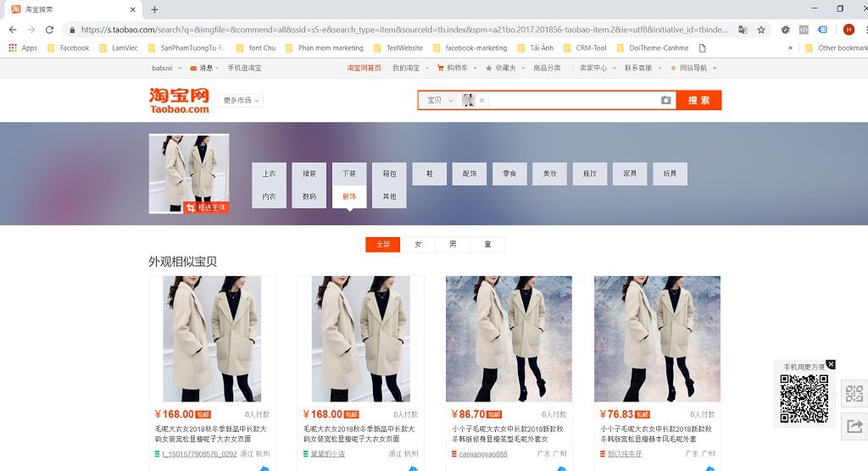The width and height of the screenshot is (868, 471).
Task: Expand the 更多市场 dropdown
Action: [242, 100]
